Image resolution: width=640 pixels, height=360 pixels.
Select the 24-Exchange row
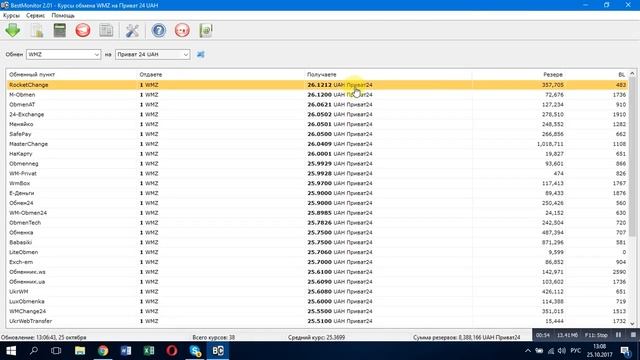[318, 114]
